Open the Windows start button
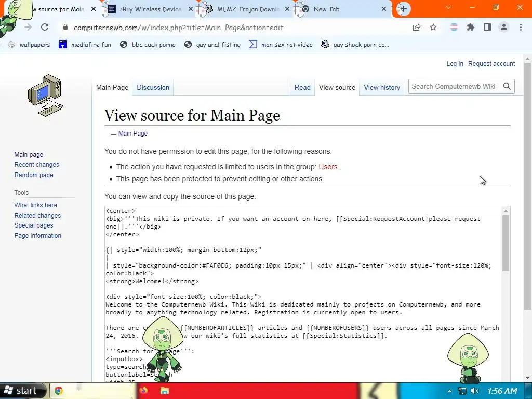The width and height of the screenshot is (532, 399). click(x=22, y=391)
